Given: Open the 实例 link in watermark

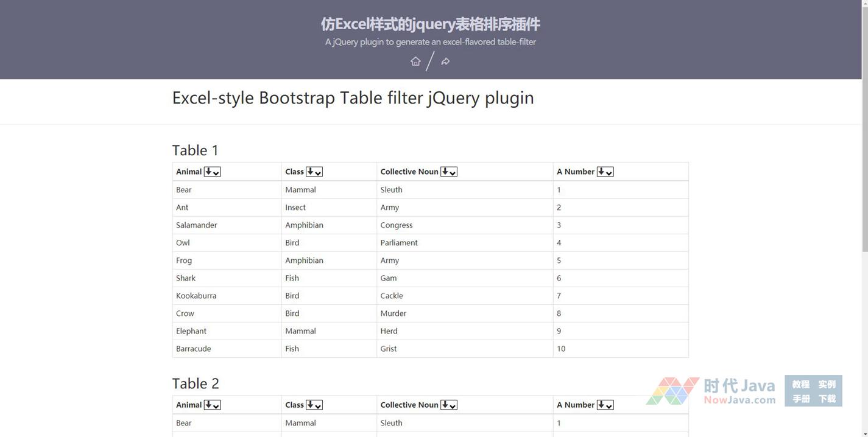Looking at the screenshot, I should 827,384.
